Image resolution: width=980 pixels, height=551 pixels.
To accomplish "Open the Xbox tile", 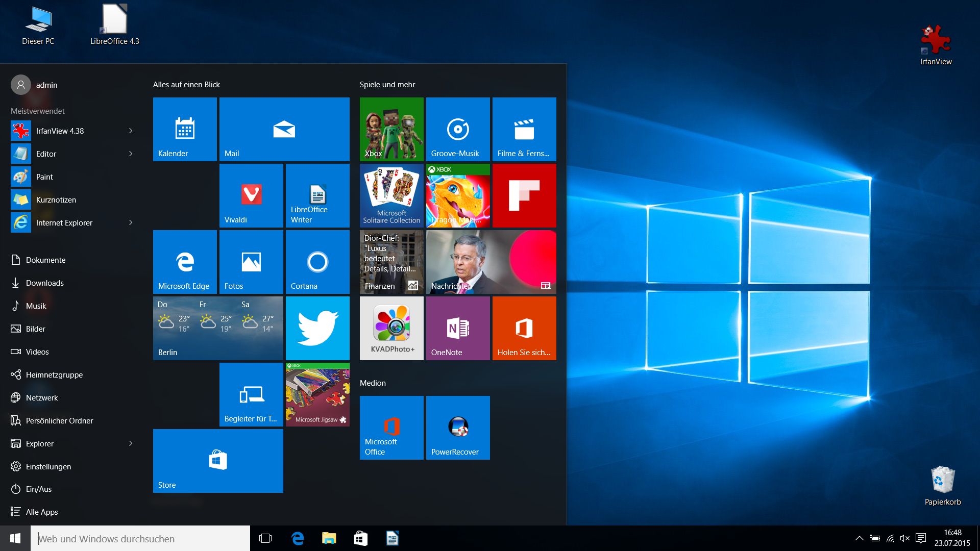I will click(391, 129).
